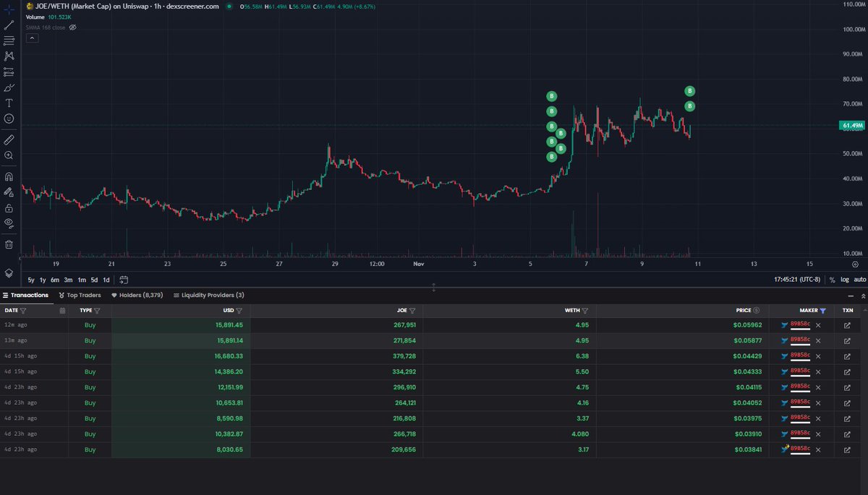This screenshot has height=495, width=868.
Task: Select the crosshair cursor tool
Action: pos(9,8)
